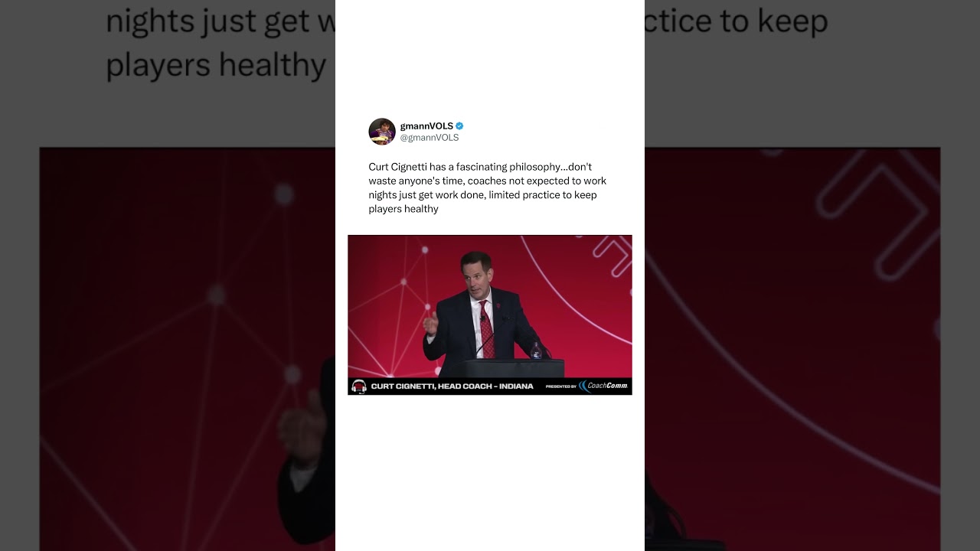The width and height of the screenshot is (980, 551).
Task: Click the speaker's raised hand
Action: click(431, 324)
